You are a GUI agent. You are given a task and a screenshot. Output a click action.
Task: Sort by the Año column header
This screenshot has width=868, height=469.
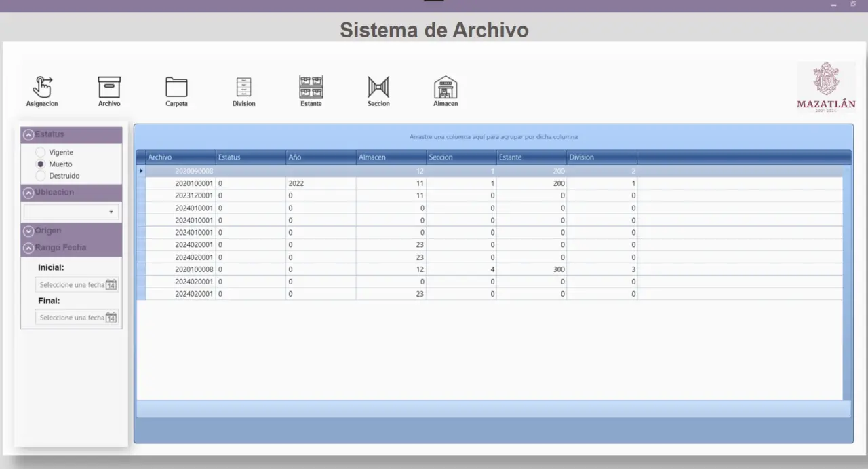pos(320,157)
